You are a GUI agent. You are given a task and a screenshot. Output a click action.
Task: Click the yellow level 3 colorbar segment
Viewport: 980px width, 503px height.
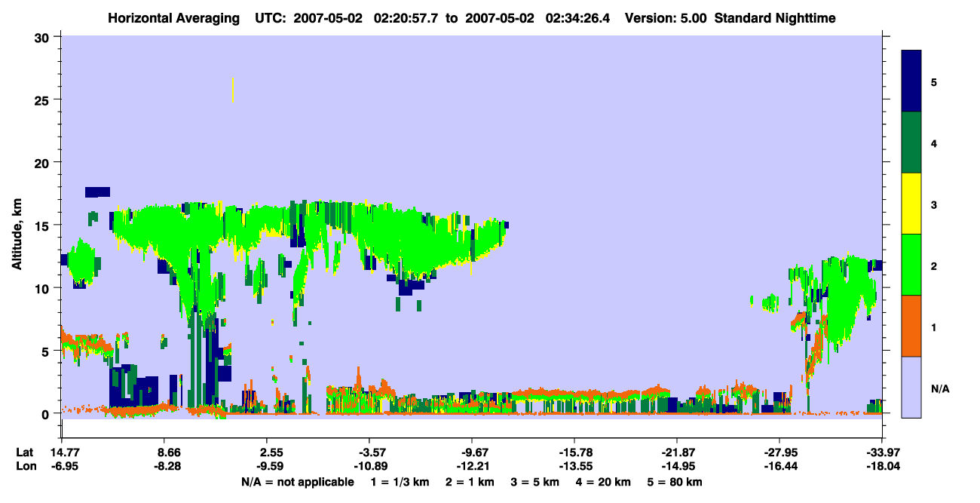[x=911, y=203]
